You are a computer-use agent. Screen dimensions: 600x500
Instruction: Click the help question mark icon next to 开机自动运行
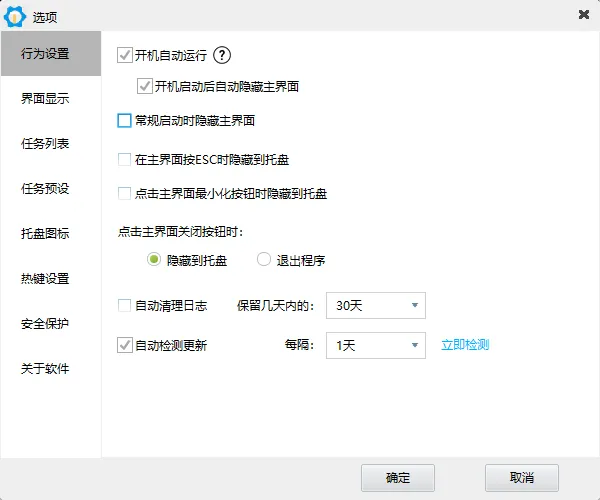tap(222, 55)
